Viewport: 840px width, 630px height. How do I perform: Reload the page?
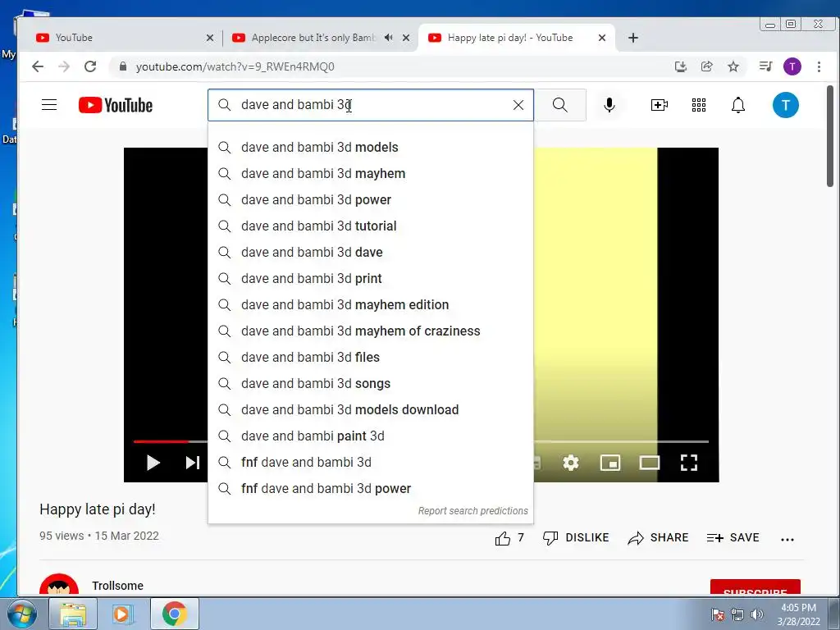click(x=90, y=66)
